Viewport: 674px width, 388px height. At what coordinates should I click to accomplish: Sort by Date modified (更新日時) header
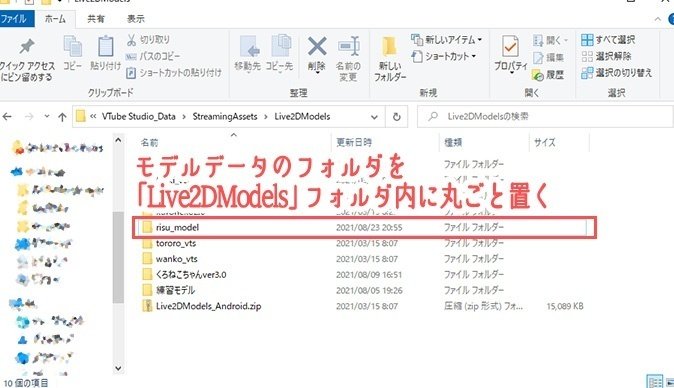353,142
